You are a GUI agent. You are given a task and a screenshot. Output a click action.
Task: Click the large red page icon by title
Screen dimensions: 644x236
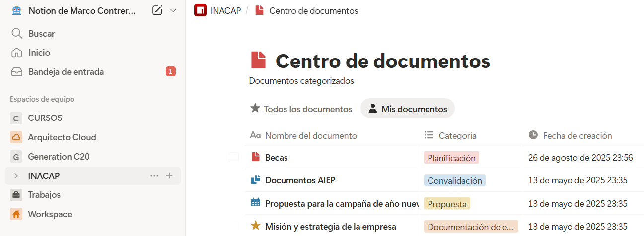pyautogui.click(x=258, y=60)
